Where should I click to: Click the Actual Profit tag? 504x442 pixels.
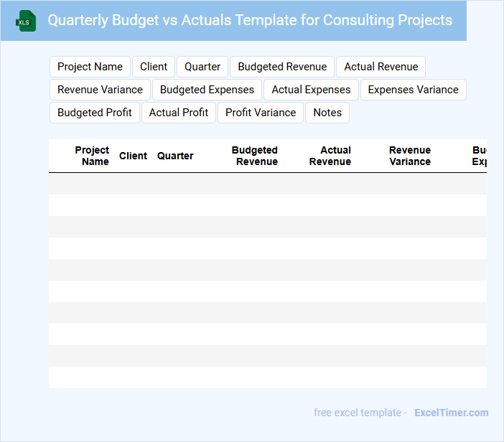pos(179,113)
